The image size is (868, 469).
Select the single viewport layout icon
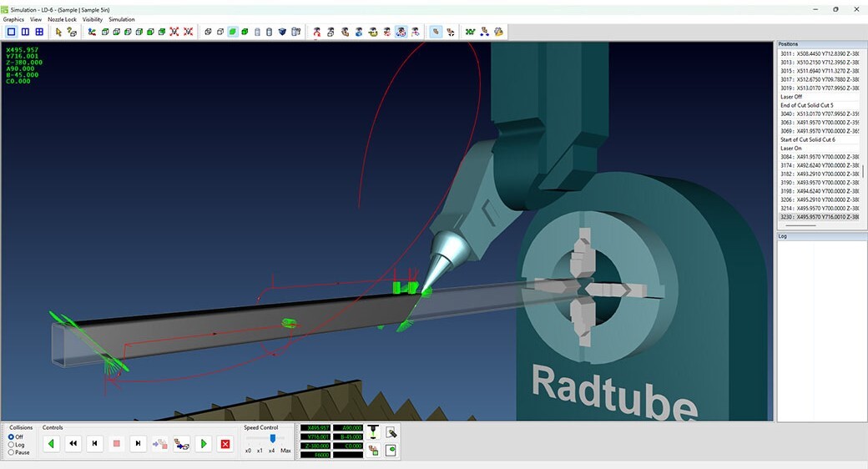pos(12,32)
